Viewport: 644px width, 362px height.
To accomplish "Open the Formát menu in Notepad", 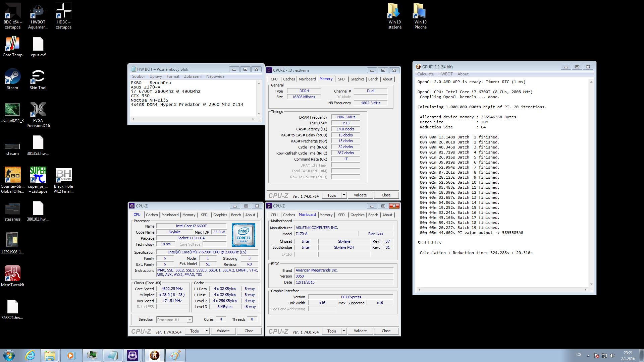I will tap(173, 76).
